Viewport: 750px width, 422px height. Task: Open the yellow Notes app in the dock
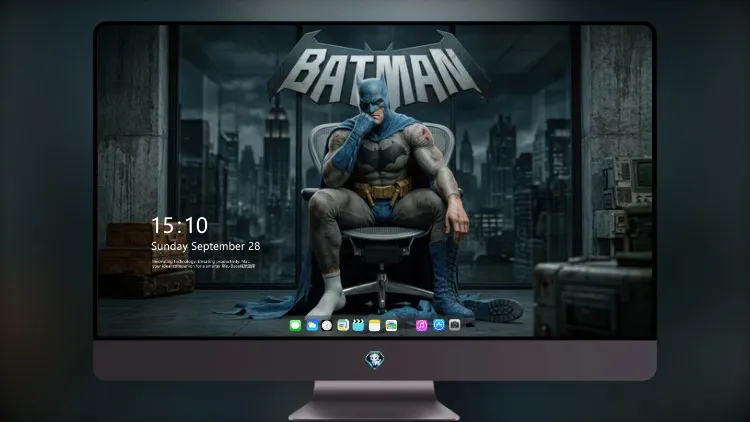(x=375, y=325)
